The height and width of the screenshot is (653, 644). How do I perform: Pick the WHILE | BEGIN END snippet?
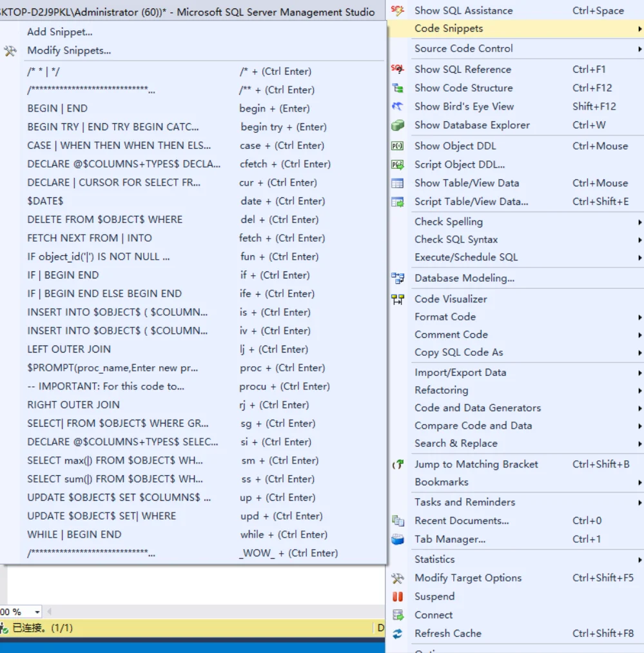point(193,534)
